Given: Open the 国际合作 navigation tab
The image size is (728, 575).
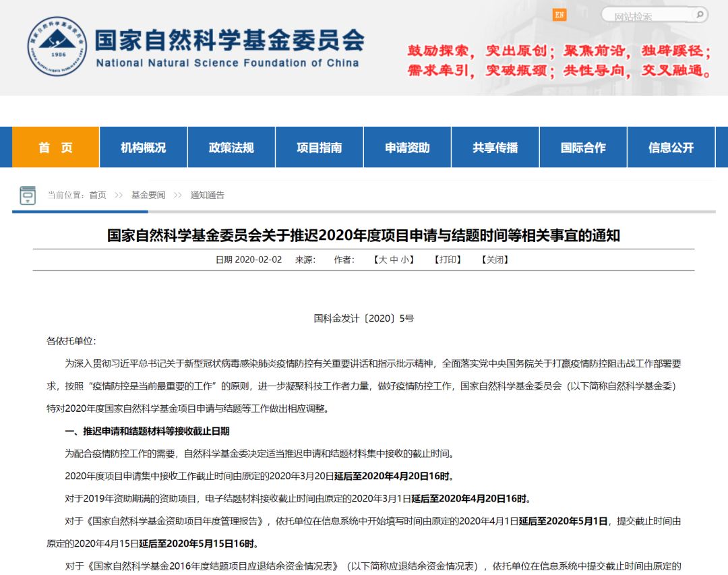Looking at the screenshot, I should (x=583, y=147).
